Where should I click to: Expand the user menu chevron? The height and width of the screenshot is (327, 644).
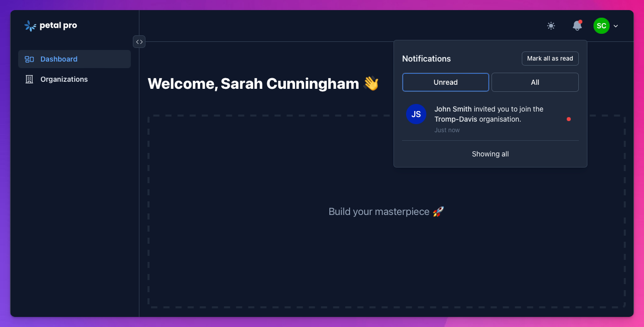click(616, 26)
